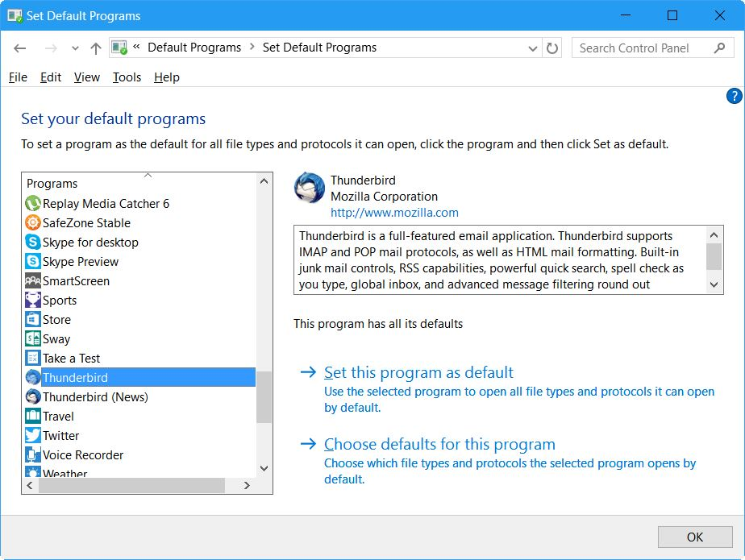Click the description box scroll down arrow
Image resolution: width=745 pixels, height=560 pixels.
pos(714,284)
